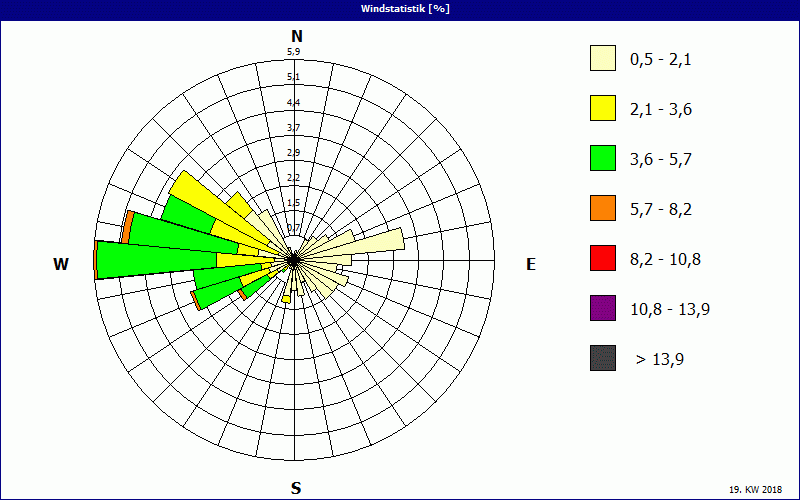800x500 pixels.
Task: Click the 'Windstatistik [%]' title
Action: [405, 9]
